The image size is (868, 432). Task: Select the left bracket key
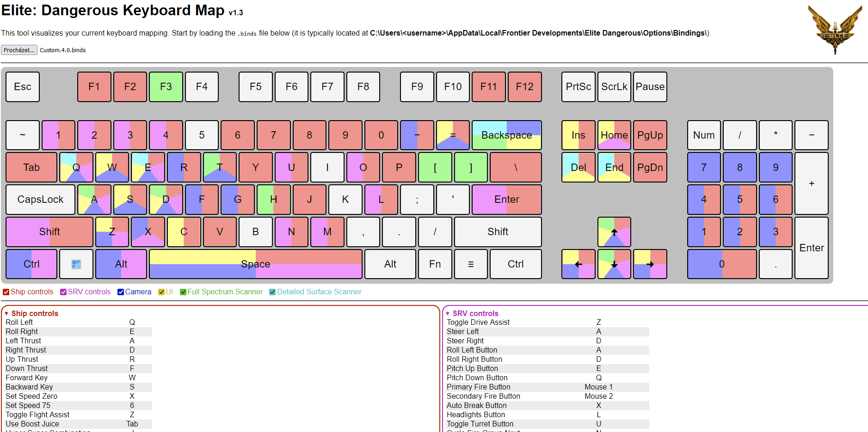[x=435, y=167]
